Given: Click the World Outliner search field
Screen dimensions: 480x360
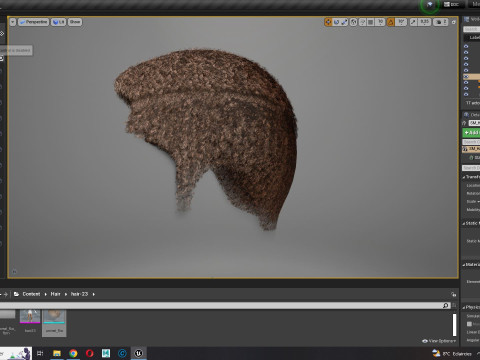Looking at the screenshot, I should tap(471, 29).
